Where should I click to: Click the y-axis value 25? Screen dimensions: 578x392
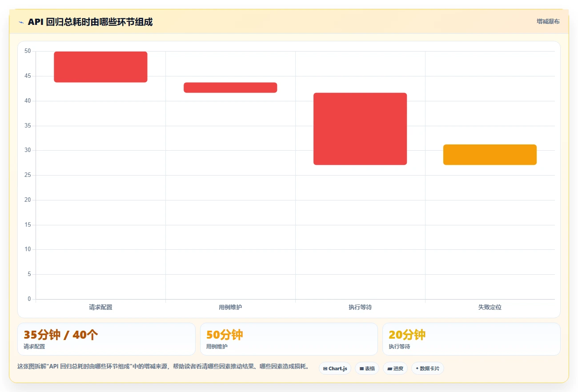[x=28, y=175]
